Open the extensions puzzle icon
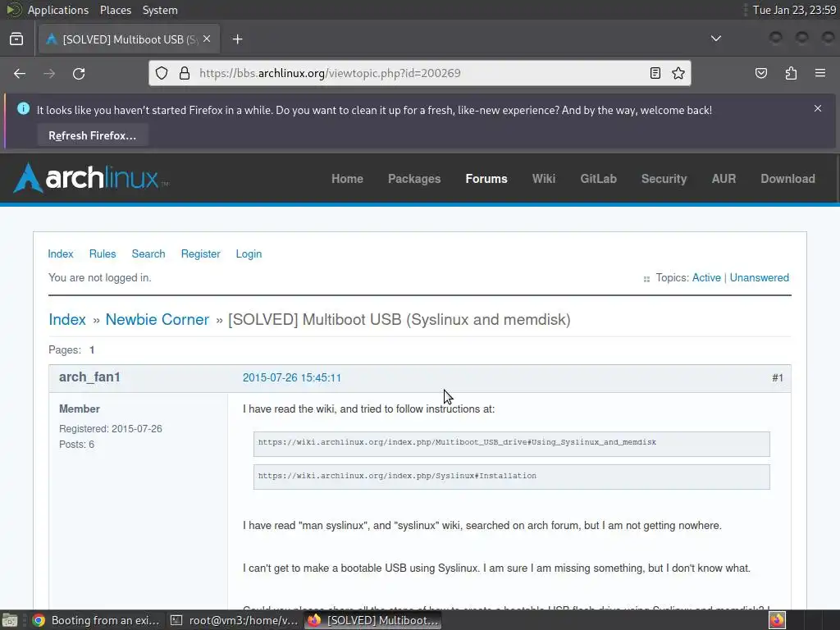 (x=791, y=73)
